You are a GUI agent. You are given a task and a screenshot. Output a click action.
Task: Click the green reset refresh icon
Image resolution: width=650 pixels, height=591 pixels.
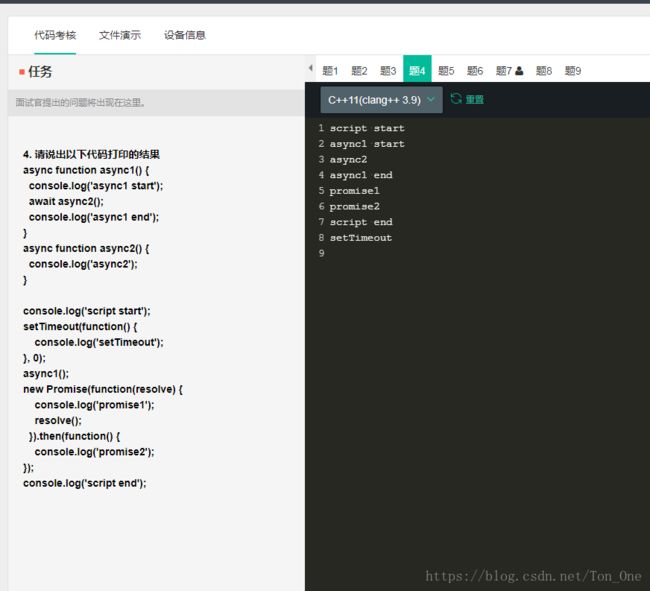(x=456, y=99)
